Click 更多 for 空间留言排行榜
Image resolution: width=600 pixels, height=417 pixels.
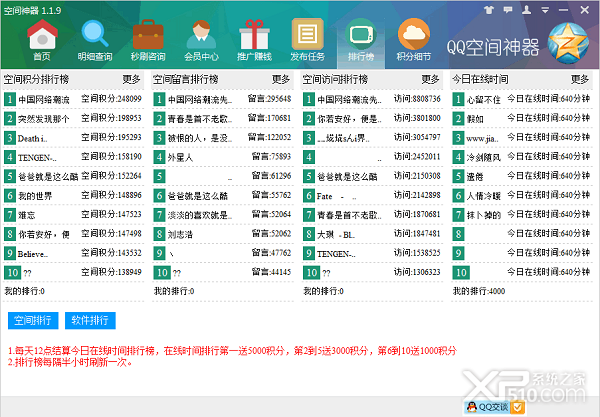[x=281, y=79]
